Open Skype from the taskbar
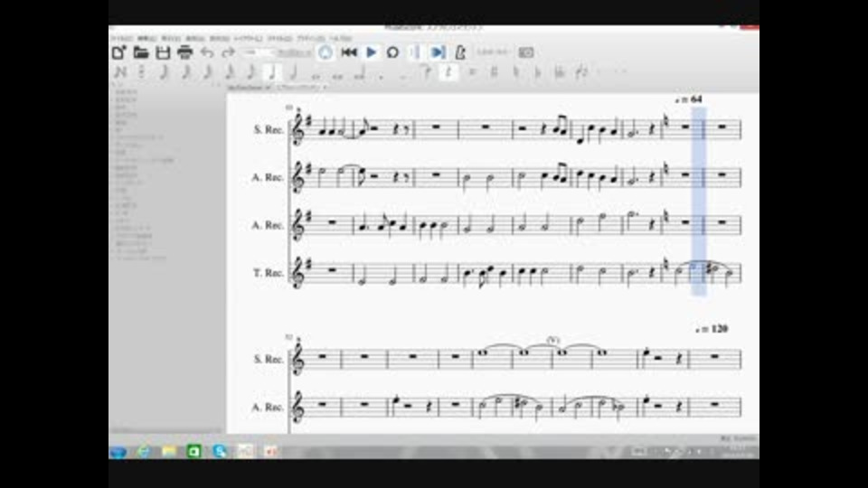868x488 pixels. tap(220, 452)
